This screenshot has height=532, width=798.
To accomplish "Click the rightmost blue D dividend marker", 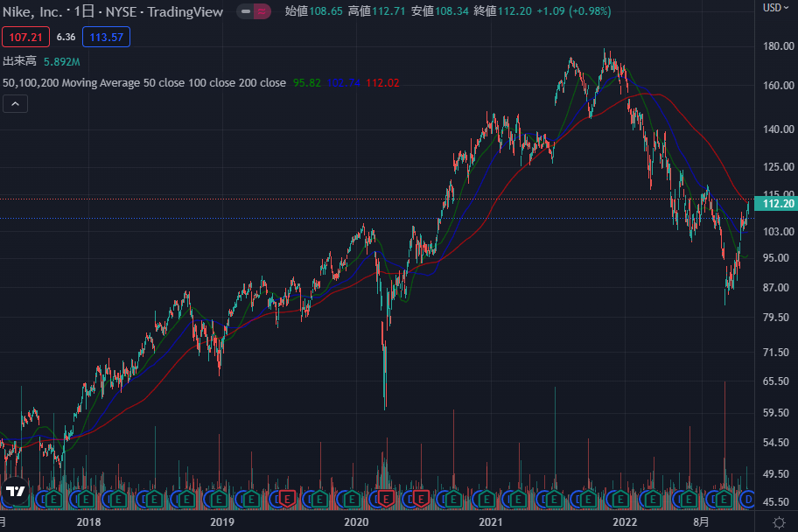I will (747, 500).
